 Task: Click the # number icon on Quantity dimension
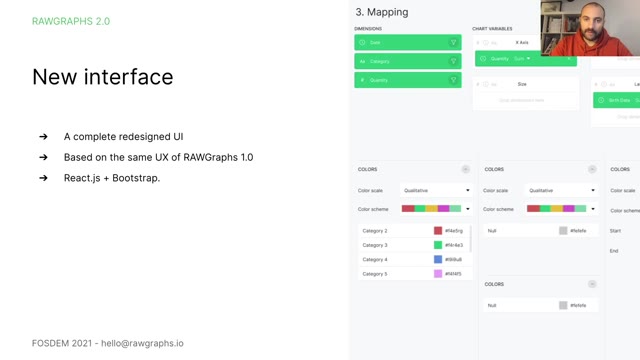(362, 80)
